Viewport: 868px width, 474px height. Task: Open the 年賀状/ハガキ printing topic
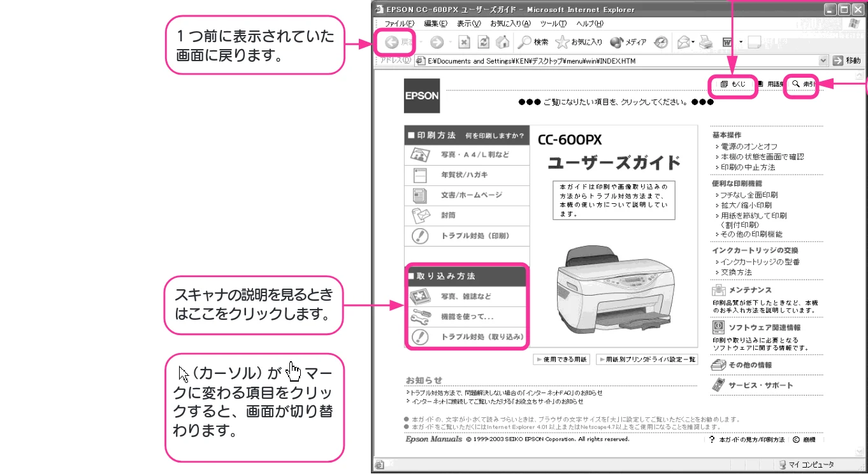[x=467, y=175]
